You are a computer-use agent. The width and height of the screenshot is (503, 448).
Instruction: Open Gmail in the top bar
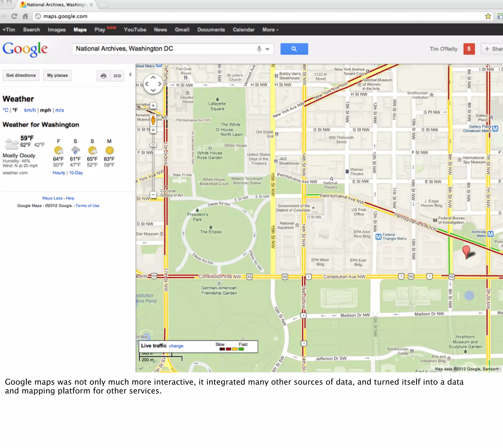[x=182, y=30]
